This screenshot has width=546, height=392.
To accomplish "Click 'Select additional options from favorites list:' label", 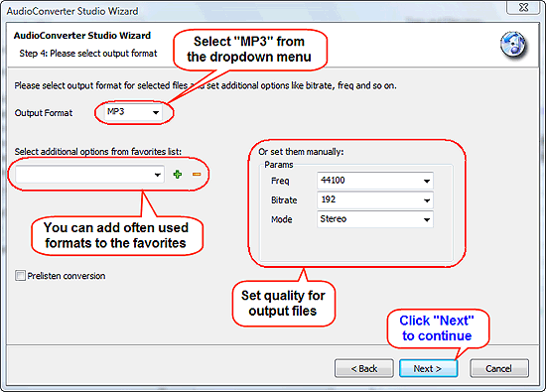I will (98, 152).
